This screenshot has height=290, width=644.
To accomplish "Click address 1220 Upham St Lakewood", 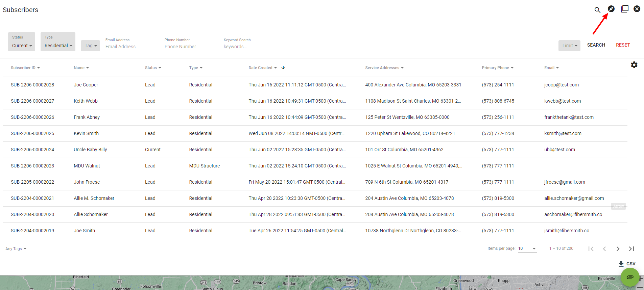I will (410, 133).
